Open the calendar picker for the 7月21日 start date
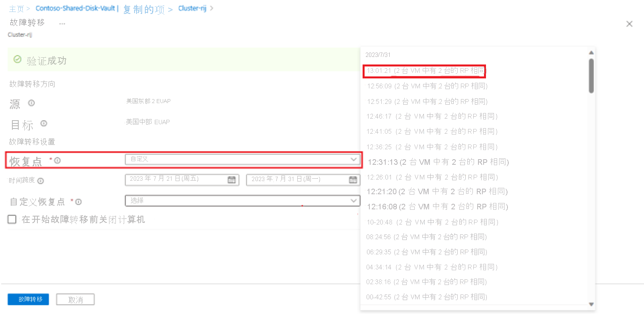Viewport: 644px width, 318px height. (x=232, y=180)
